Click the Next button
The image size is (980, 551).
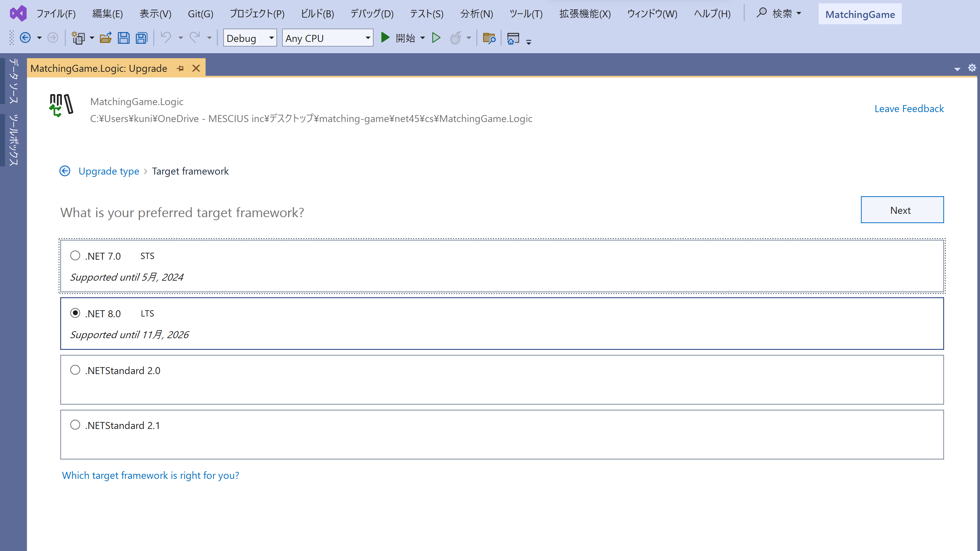(902, 210)
